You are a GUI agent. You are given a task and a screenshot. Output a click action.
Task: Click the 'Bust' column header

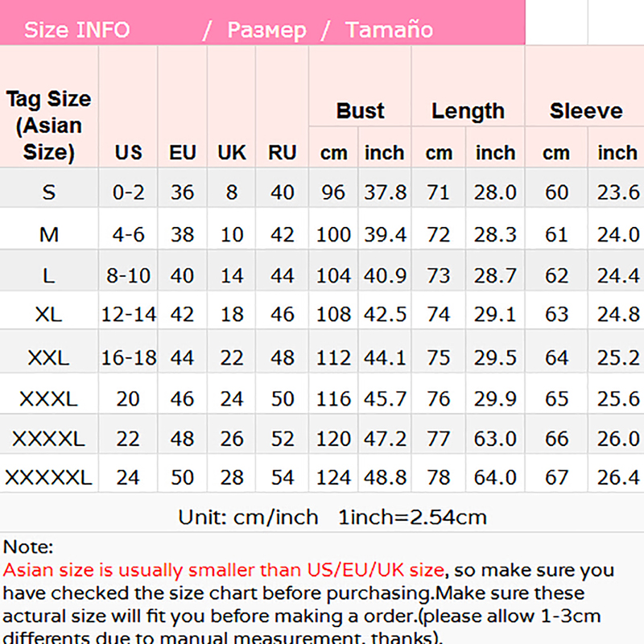360,111
